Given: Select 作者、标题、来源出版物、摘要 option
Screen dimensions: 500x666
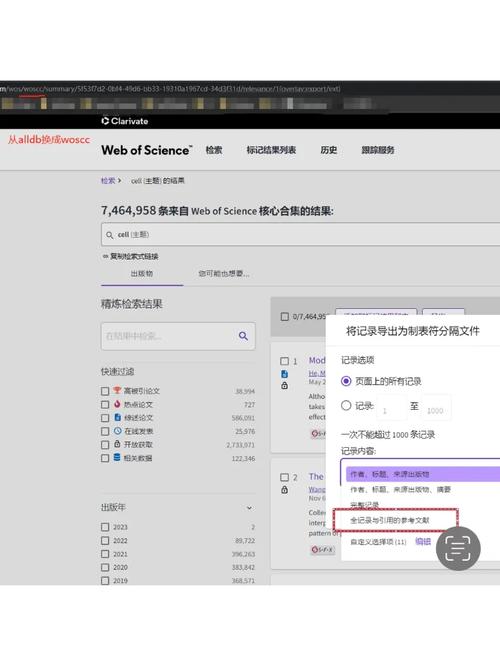Looking at the screenshot, I should click(400, 490).
